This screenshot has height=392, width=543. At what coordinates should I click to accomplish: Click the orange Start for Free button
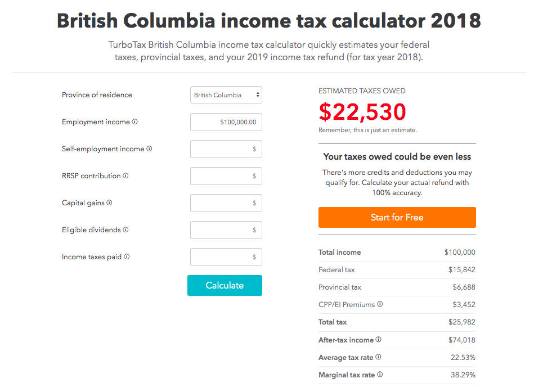pyautogui.click(x=397, y=218)
